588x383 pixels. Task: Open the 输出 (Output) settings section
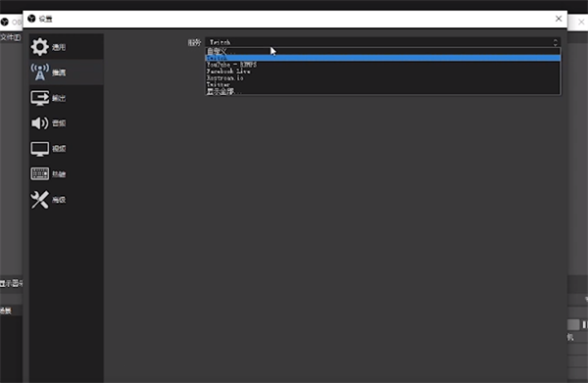point(67,98)
